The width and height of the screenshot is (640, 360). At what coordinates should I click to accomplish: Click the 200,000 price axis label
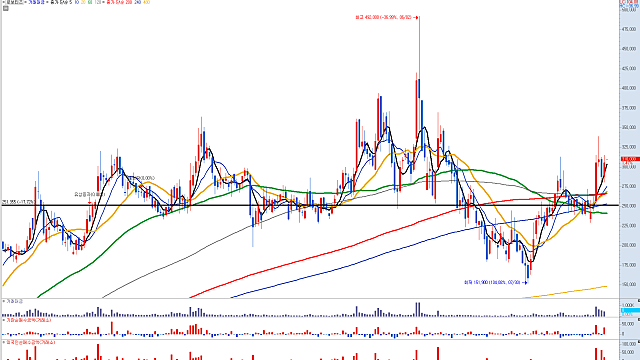(x=629, y=245)
